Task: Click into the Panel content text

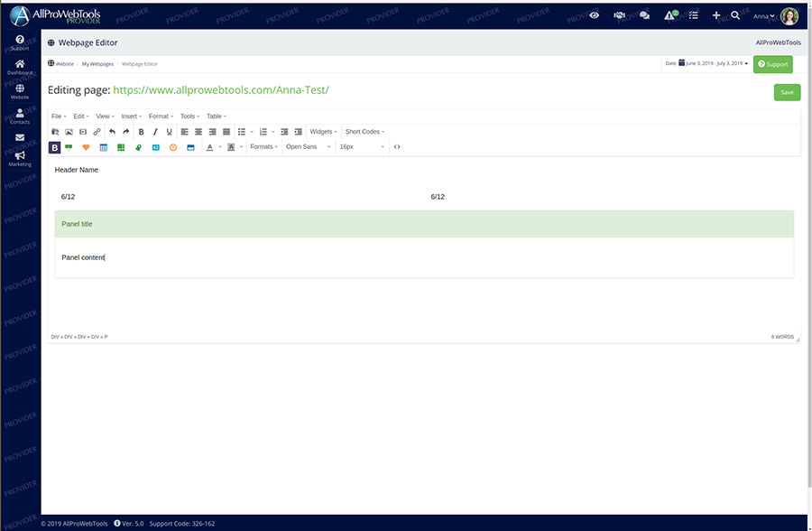Action: click(83, 257)
